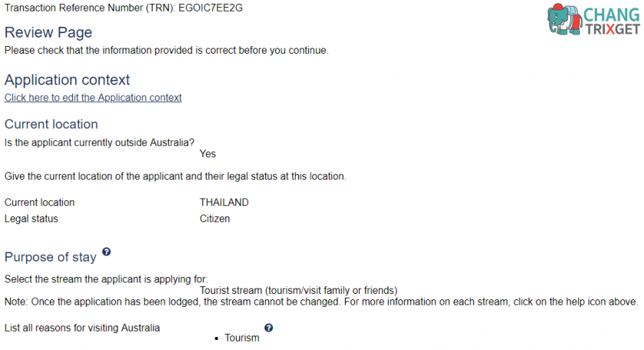Viewport: 644px width, 350px height.
Task: Click the List all reasons for visiting label
Action: tap(82, 329)
